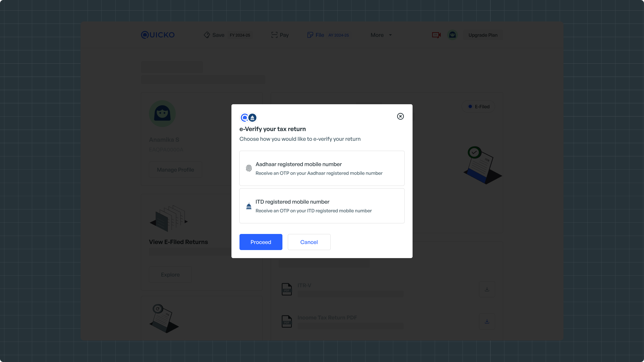
Task: Select ITD registered mobile number option
Action: (x=322, y=206)
